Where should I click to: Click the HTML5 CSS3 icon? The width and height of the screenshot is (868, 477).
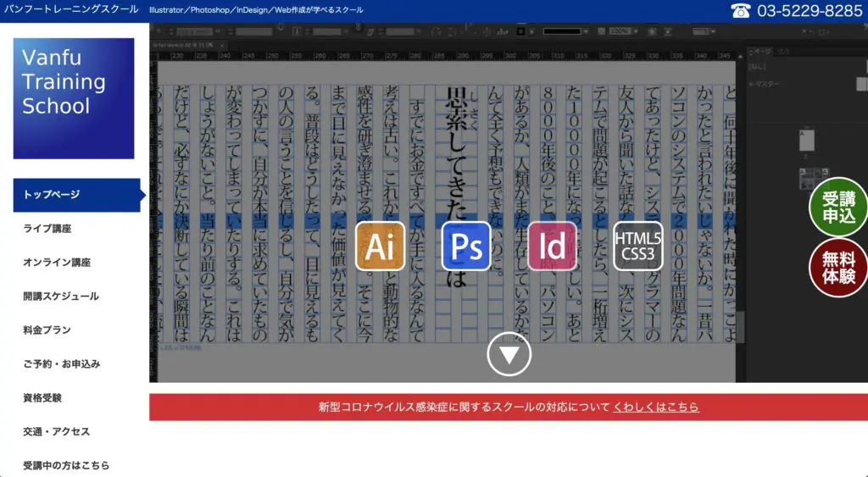tap(637, 246)
